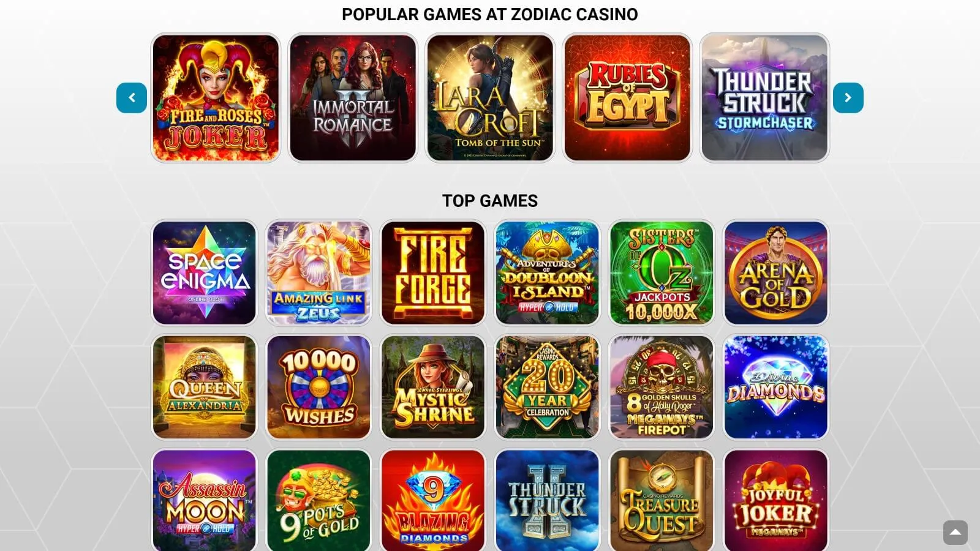Open the Arena of Gold game
The width and height of the screenshot is (980, 551).
(776, 273)
